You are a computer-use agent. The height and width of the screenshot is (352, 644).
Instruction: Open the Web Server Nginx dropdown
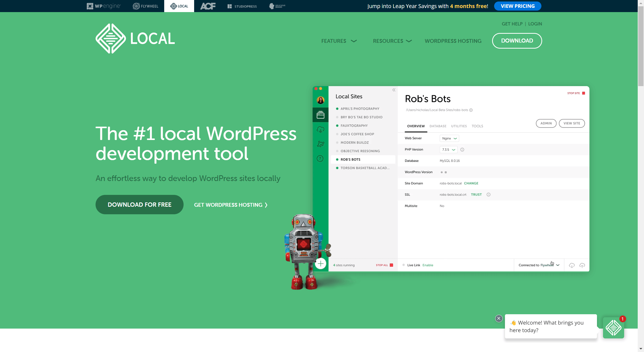point(449,138)
